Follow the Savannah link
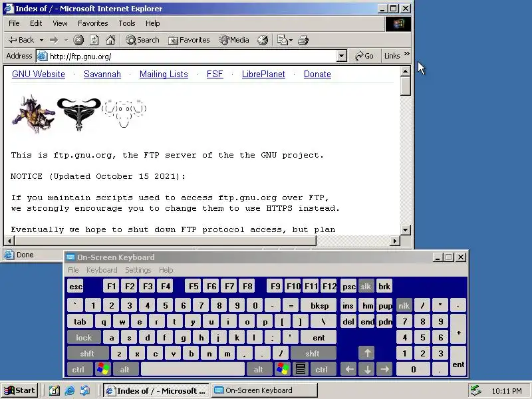 point(102,74)
